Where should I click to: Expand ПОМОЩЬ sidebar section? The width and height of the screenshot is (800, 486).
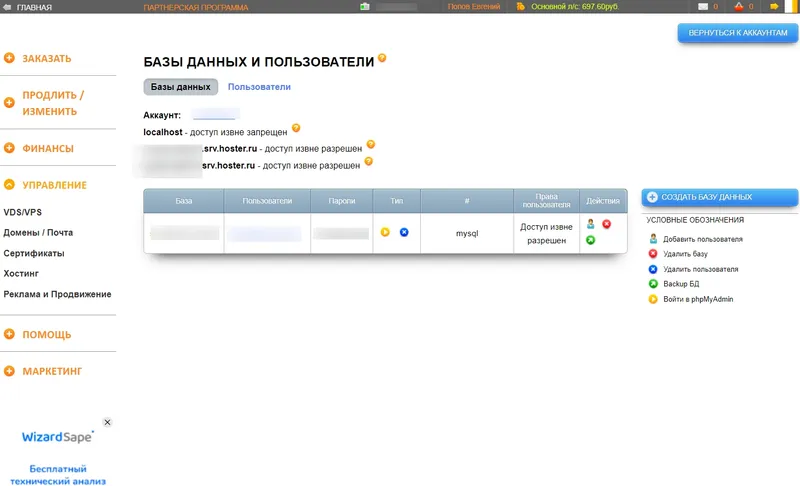(x=46, y=334)
